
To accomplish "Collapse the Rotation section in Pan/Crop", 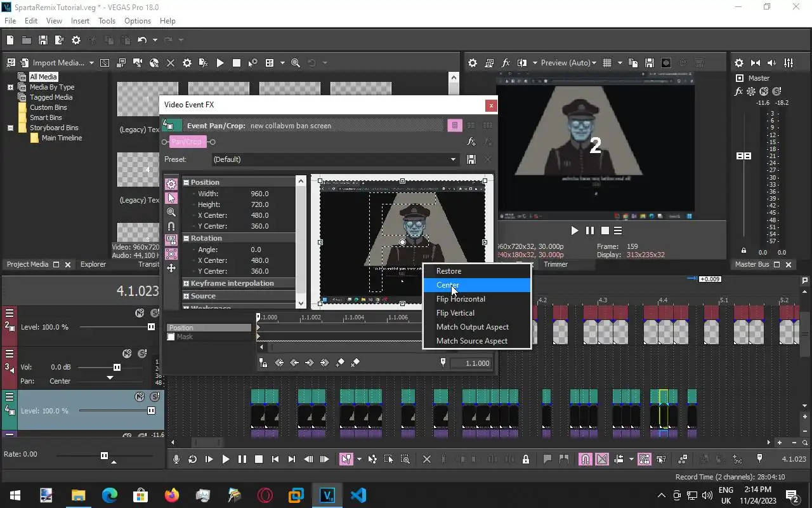I will click(x=187, y=238).
